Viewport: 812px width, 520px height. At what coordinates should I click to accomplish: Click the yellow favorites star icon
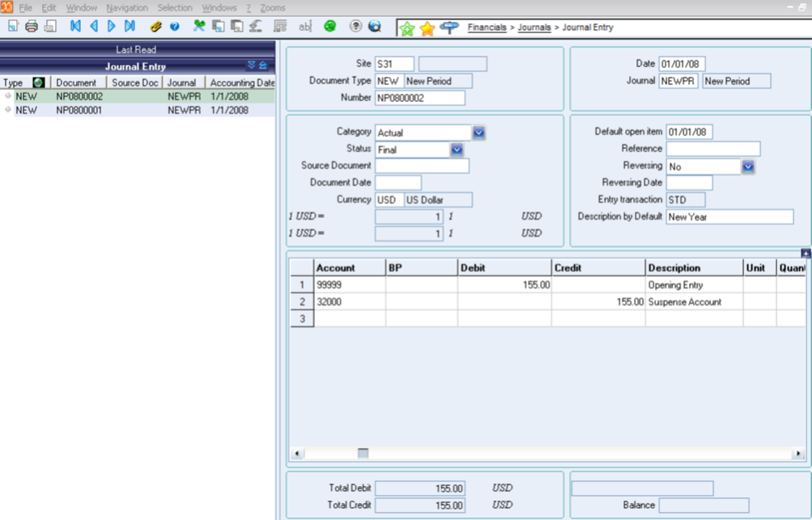427,28
